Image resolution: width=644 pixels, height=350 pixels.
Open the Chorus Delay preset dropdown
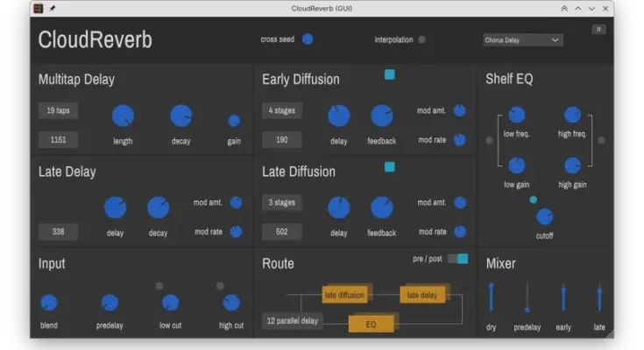point(523,39)
